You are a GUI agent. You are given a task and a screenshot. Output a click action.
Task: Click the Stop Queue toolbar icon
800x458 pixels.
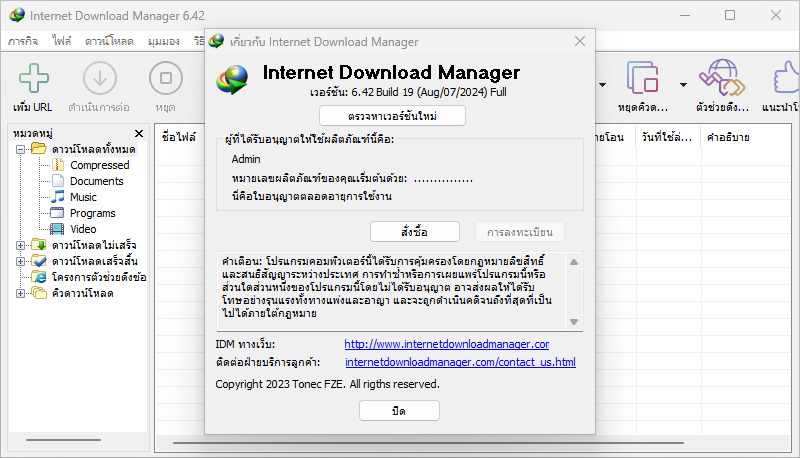click(642, 78)
